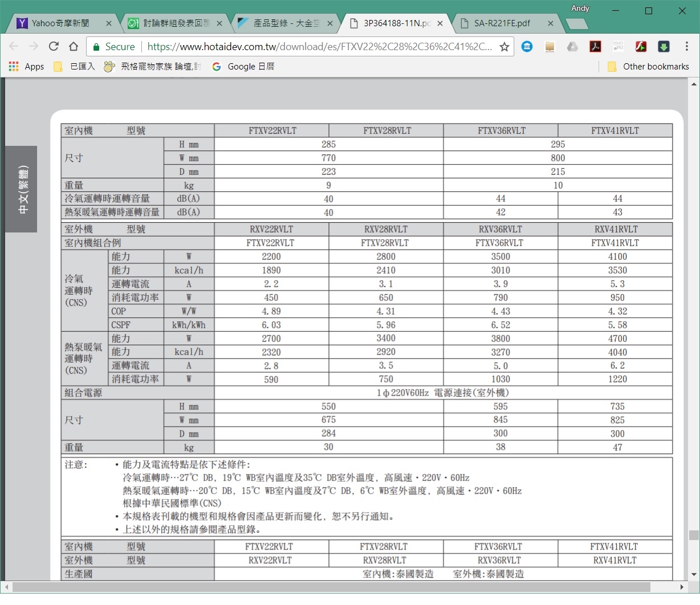This screenshot has height=605, width=700.
Task: Click the 室內機:泰國製造 text
Action: 398,574
